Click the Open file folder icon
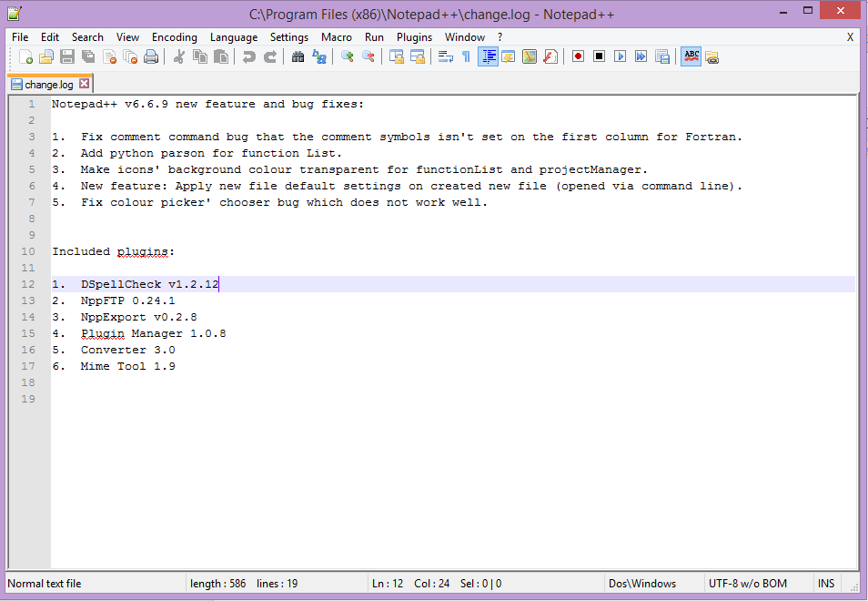This screenshot has width=868, height=601. point(46,56)
